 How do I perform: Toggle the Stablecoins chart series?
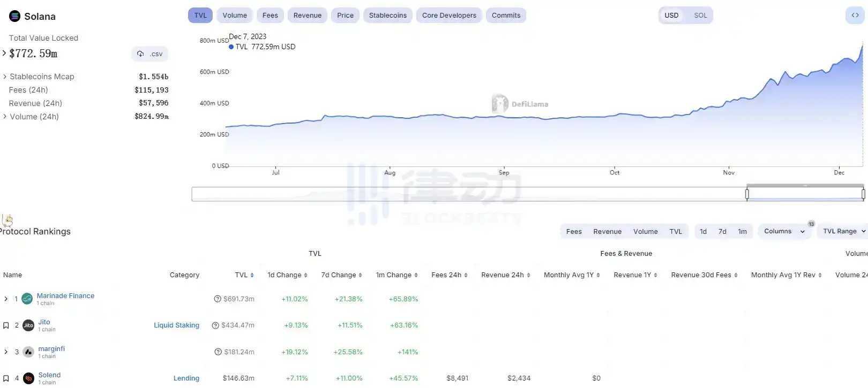(387, 16)
